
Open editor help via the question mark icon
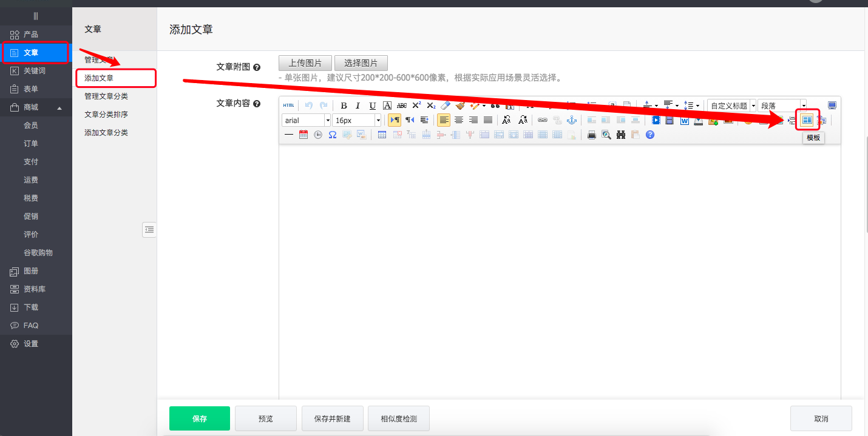coord(650,135)
